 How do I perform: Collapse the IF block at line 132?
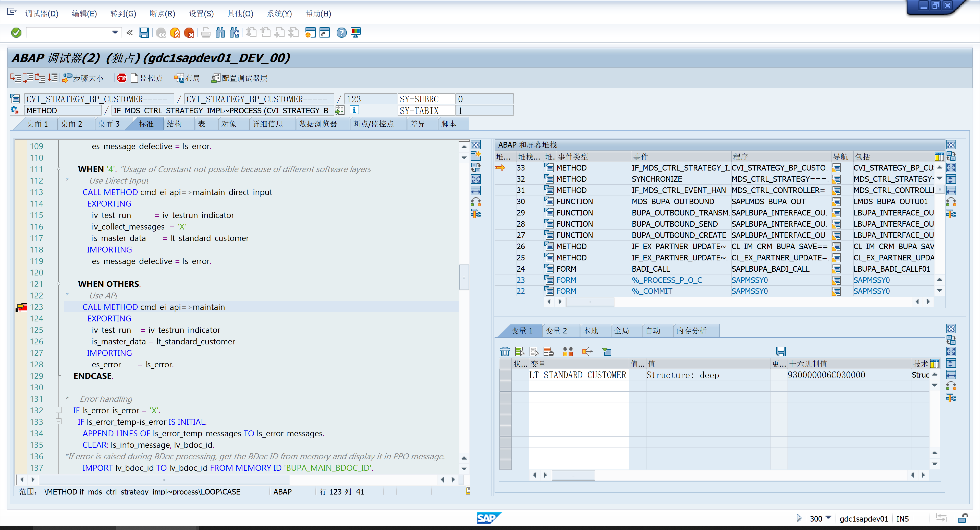tap(59, 410)
